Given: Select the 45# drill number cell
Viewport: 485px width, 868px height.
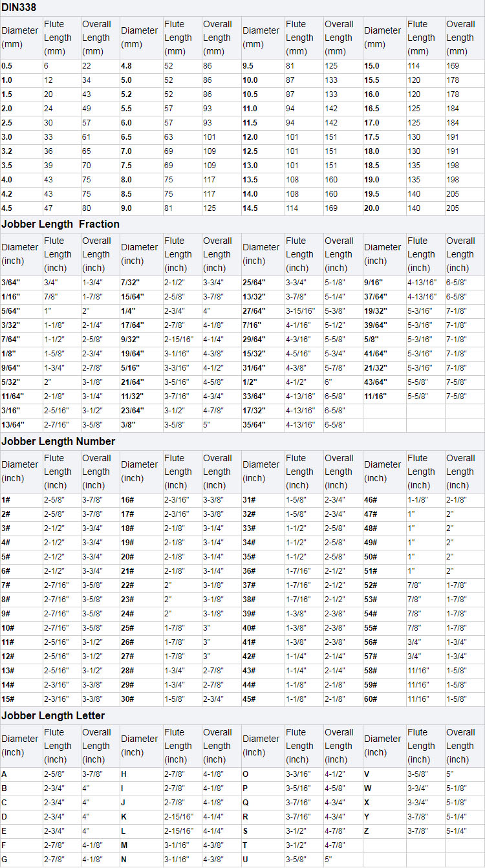Looking at the screenshot, I should click(249, 699).
